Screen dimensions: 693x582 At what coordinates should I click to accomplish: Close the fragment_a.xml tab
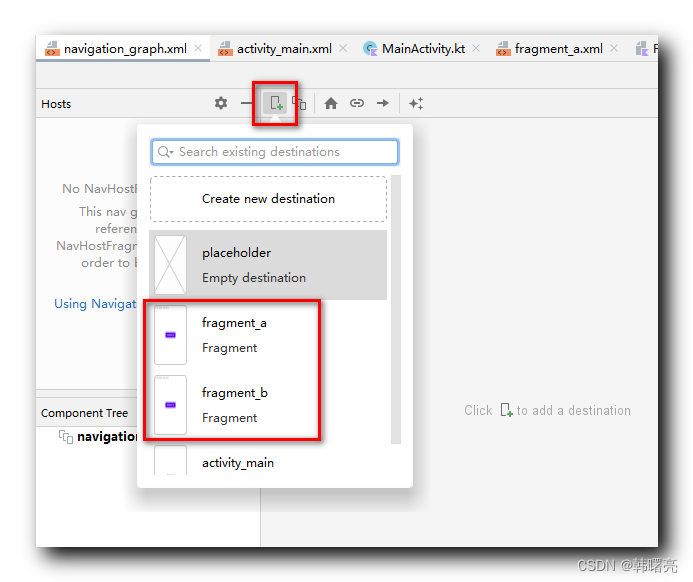coord(614,48)
